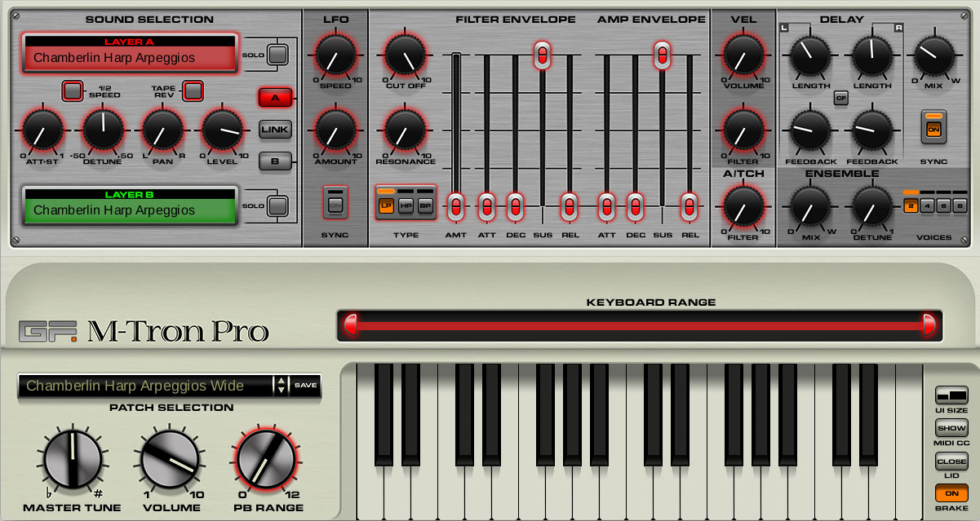980x521 pixels.
Task: Click the Ensemble Mix knob
Action: point(809,206)
